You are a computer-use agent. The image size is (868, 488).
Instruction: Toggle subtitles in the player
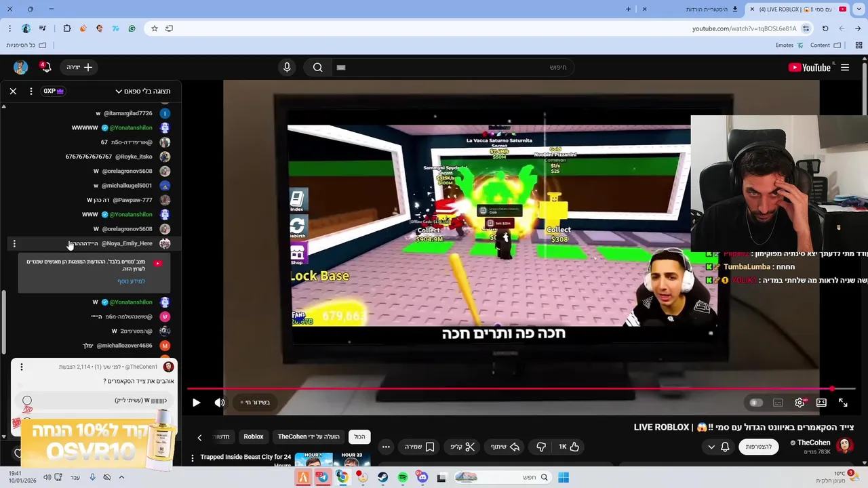pyautogui.click(x=778, y=403)
